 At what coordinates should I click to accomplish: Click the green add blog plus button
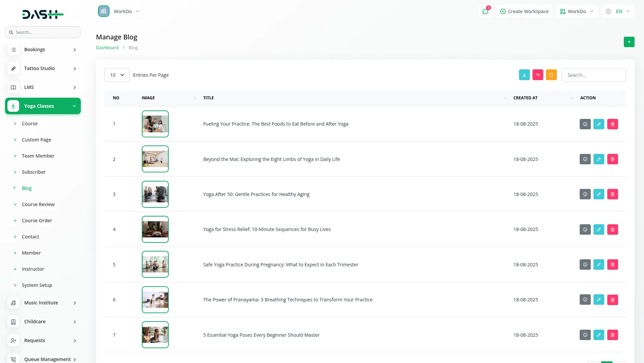point(629,42)
